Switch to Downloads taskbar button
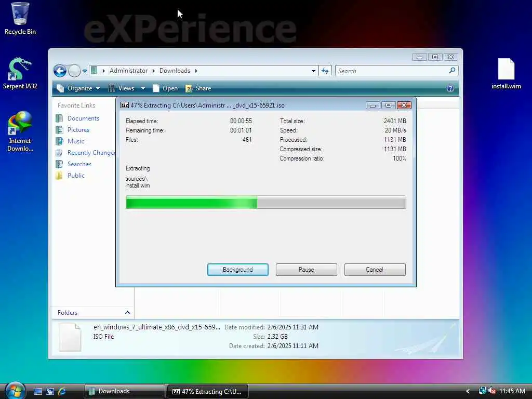 point(124,391)
